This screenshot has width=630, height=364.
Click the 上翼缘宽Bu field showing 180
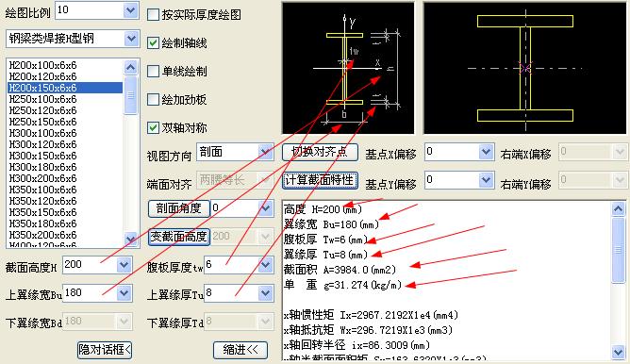tap(90, 293)
